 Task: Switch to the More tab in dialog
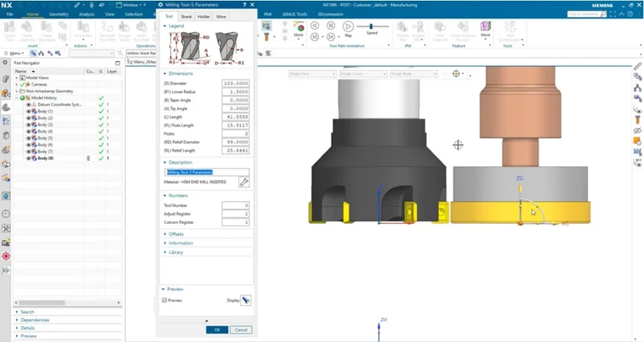click(x=221, y=16)
